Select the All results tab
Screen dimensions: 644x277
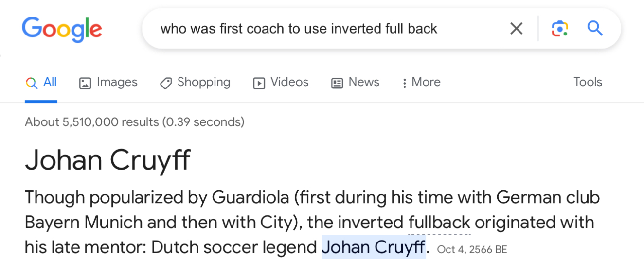tap(41, 82)
